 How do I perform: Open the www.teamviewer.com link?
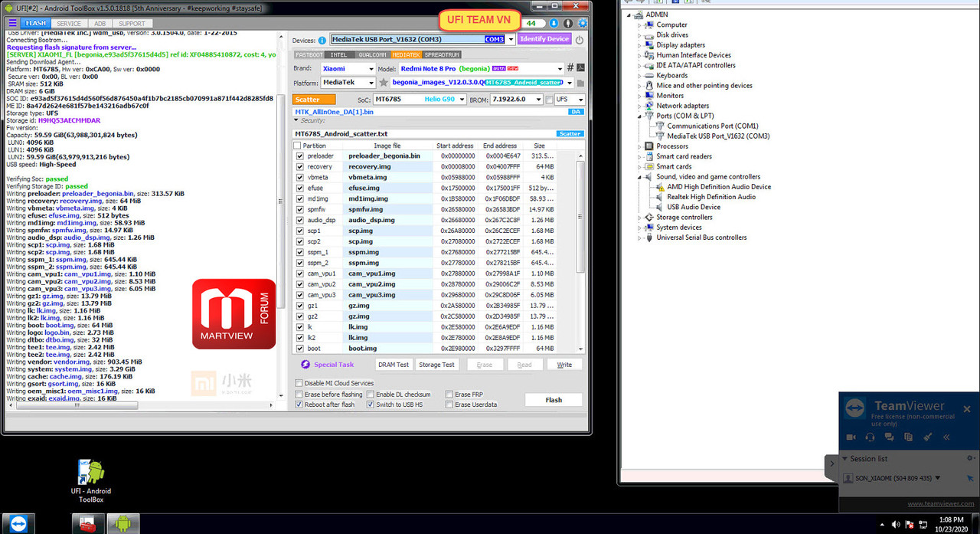coord(940,504)
